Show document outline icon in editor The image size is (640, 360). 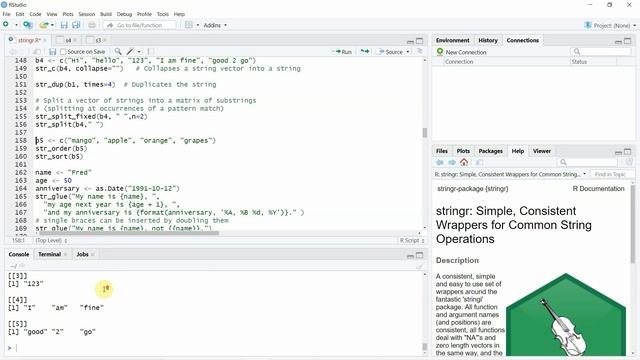420,51
